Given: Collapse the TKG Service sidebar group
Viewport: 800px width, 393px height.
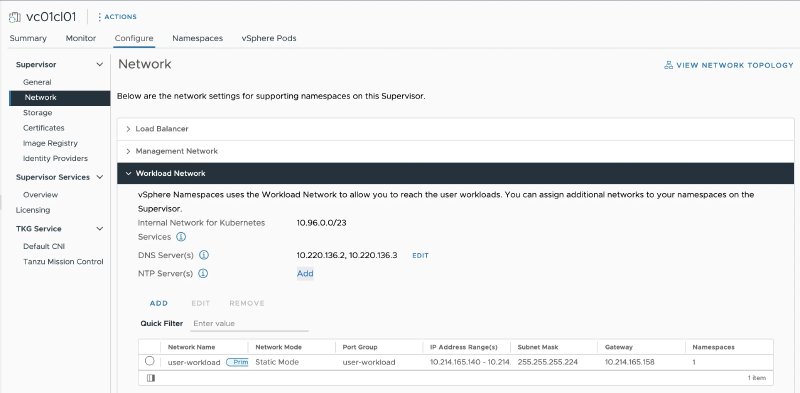Looking at the screenshot, I should pos(99,229).
